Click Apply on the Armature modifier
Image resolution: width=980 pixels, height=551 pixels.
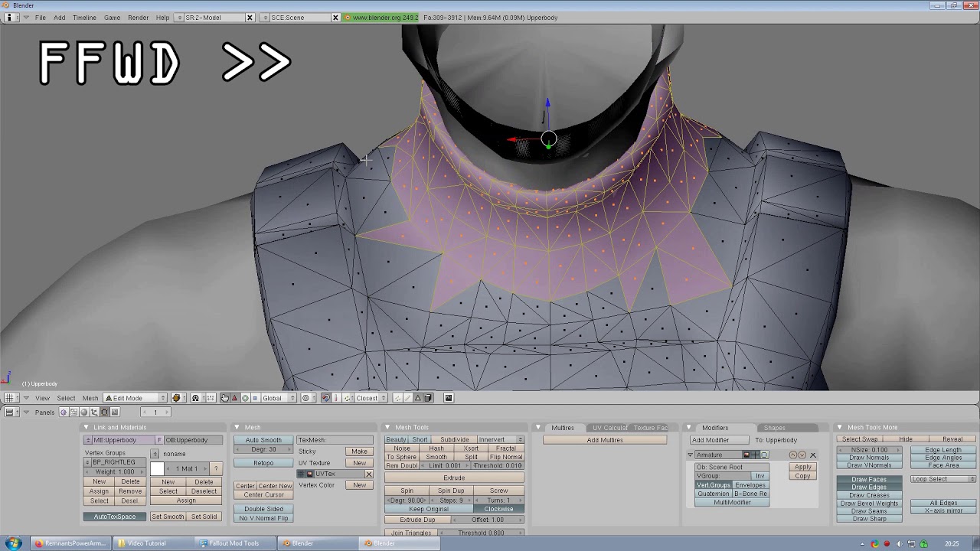(802, 467)
